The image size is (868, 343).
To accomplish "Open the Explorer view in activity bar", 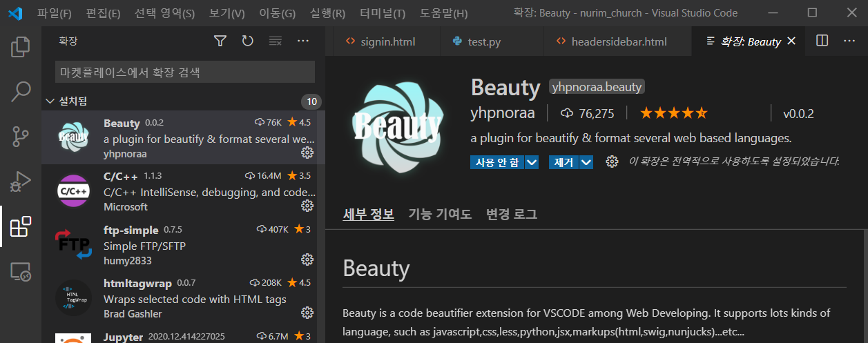I will pos(21,46).
